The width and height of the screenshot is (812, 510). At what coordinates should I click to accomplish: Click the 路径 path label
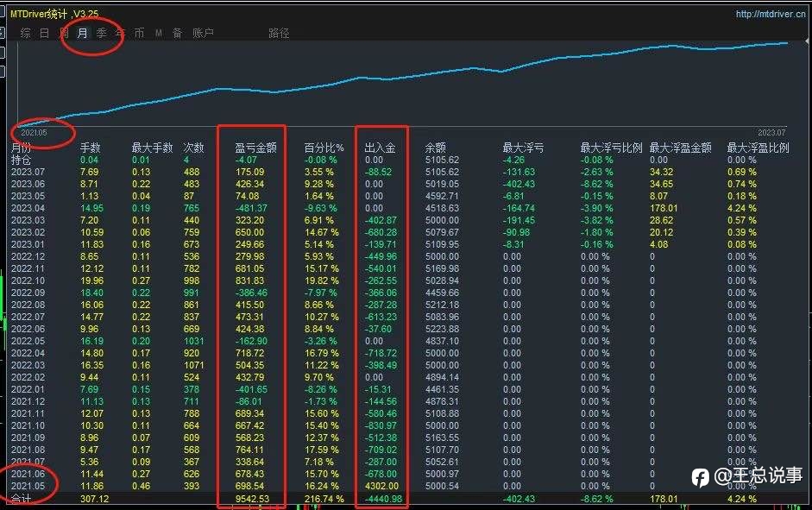tap(279, 33)
